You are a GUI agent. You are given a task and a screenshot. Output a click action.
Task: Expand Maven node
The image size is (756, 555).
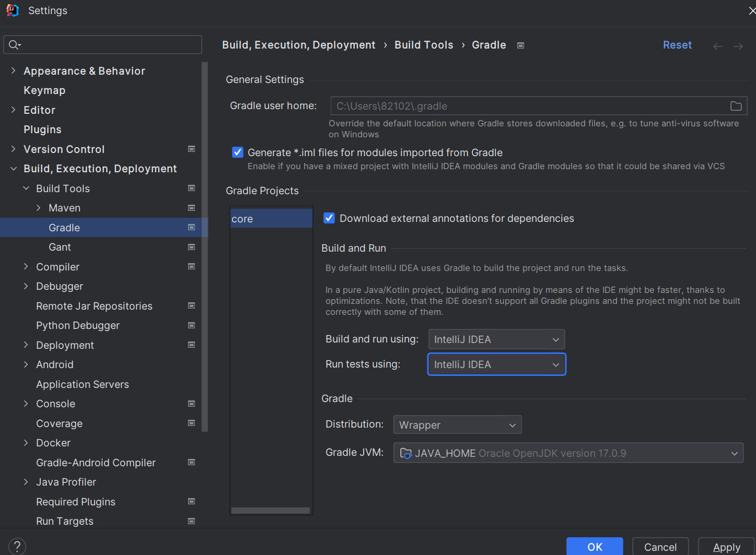point(39,208)
